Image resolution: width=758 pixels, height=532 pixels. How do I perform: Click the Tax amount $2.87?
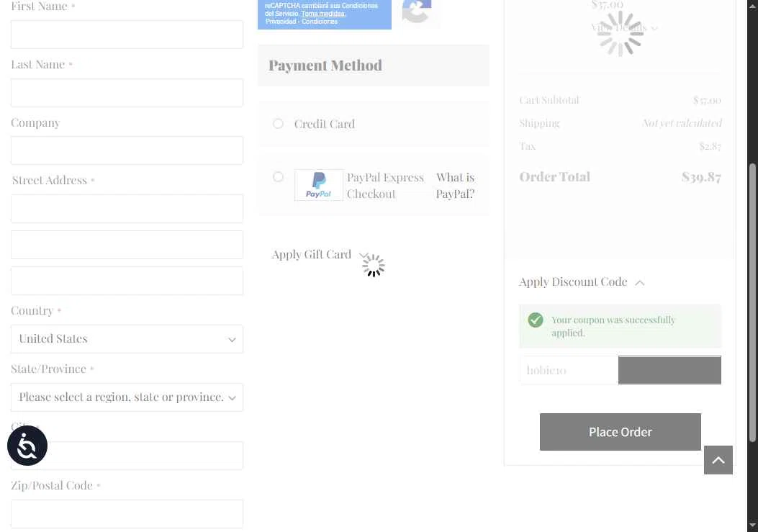coord(710,146)
